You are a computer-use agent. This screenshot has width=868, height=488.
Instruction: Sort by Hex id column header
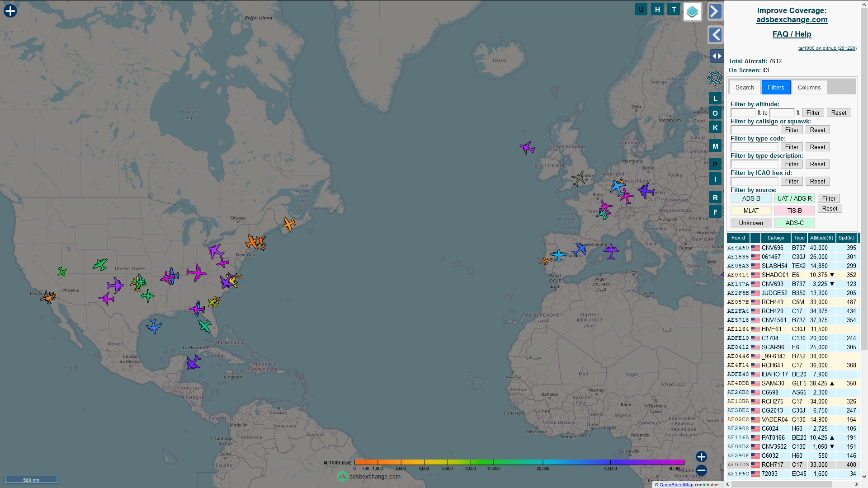(738, 238)
